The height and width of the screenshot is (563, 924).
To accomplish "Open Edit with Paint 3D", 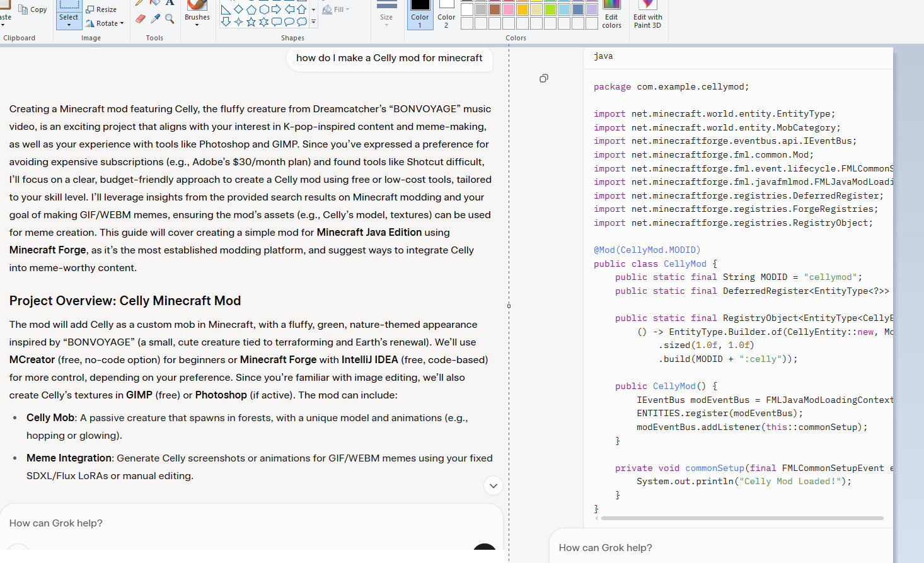I will tap(647, 15).
